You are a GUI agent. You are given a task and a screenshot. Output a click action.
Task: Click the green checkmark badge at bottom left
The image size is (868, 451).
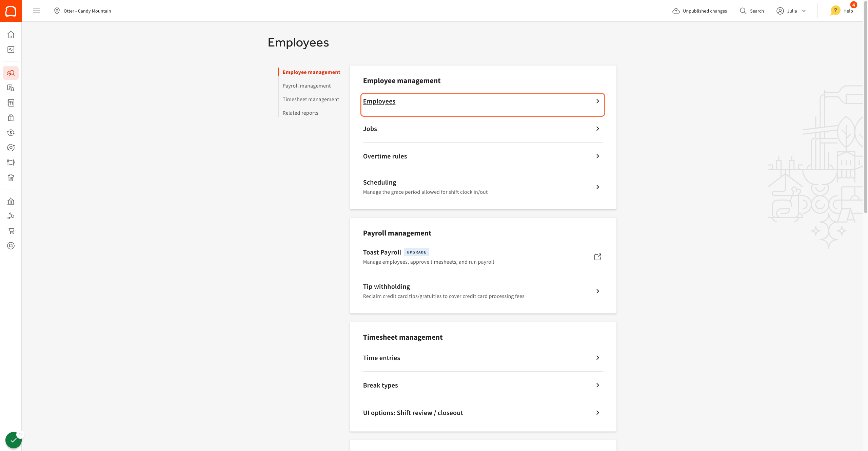point(14,440)
